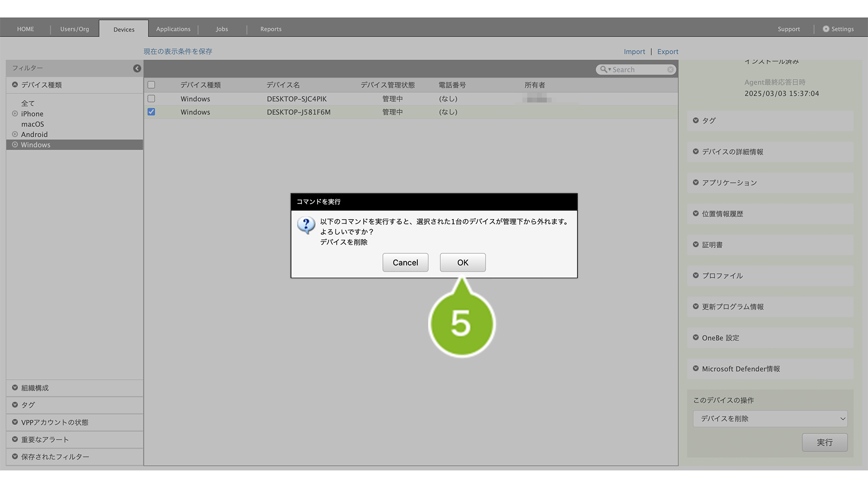868x488 pixels.
Task: Collapse the filter panel arrow icon
Action: 137,68
